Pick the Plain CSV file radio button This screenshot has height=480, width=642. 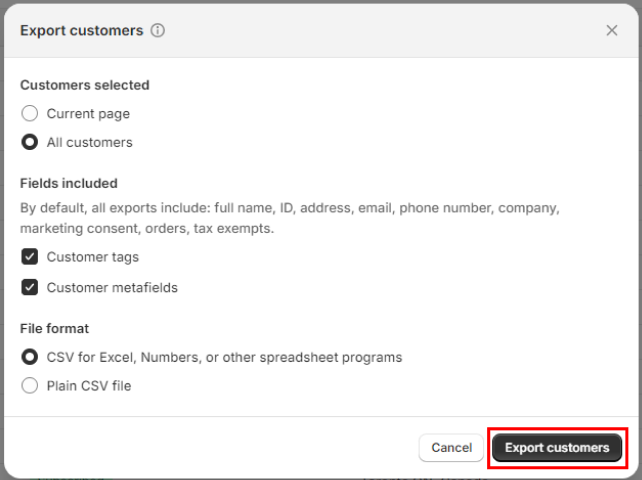point(30,386)
